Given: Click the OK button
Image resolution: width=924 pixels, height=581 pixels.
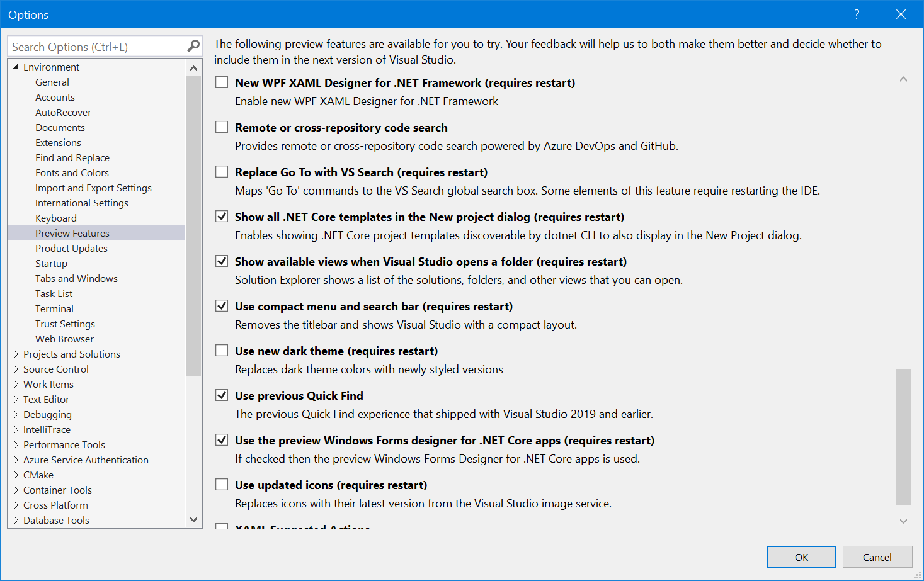Looking at the screenshot, I should click(801, 557).
